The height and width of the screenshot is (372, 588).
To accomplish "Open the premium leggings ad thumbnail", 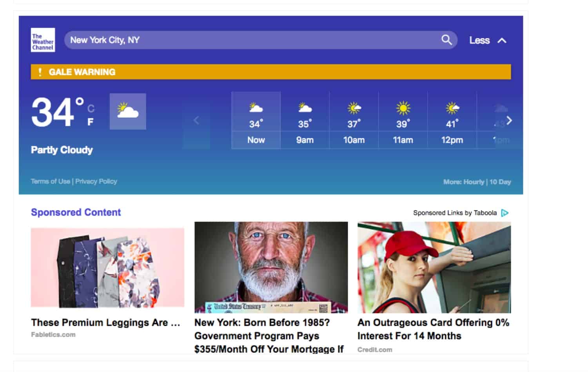I will point(107,268).
